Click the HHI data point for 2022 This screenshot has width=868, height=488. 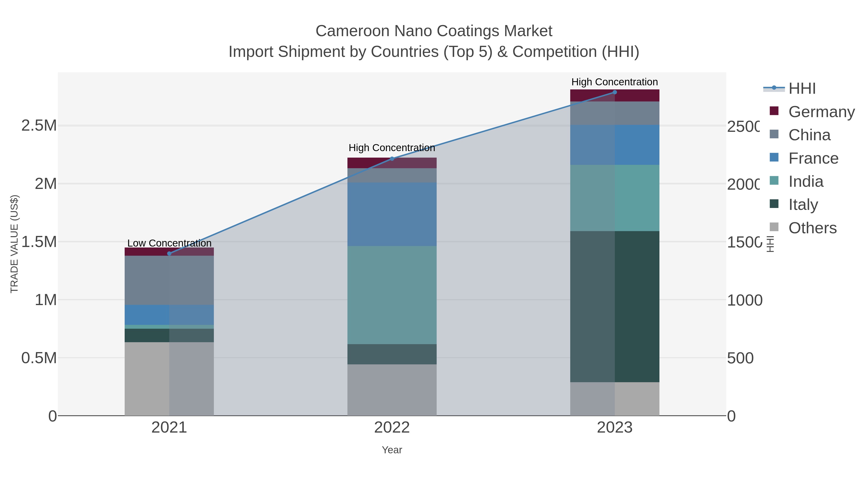392,159
